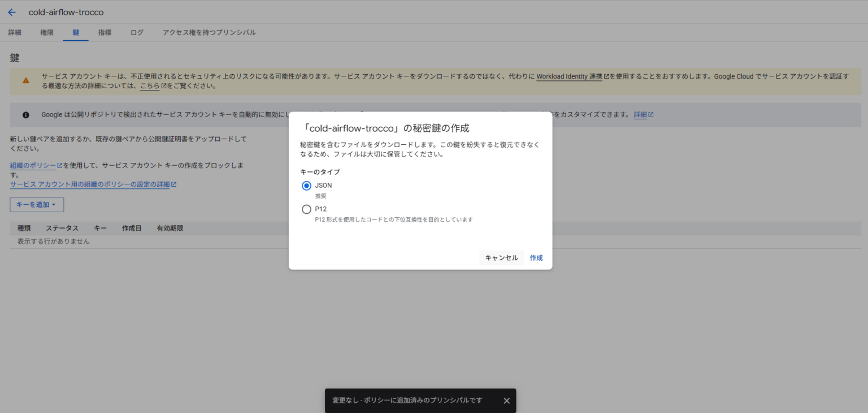
Task: Click the 作成日 column header
Action: click(x=132, y=227)
